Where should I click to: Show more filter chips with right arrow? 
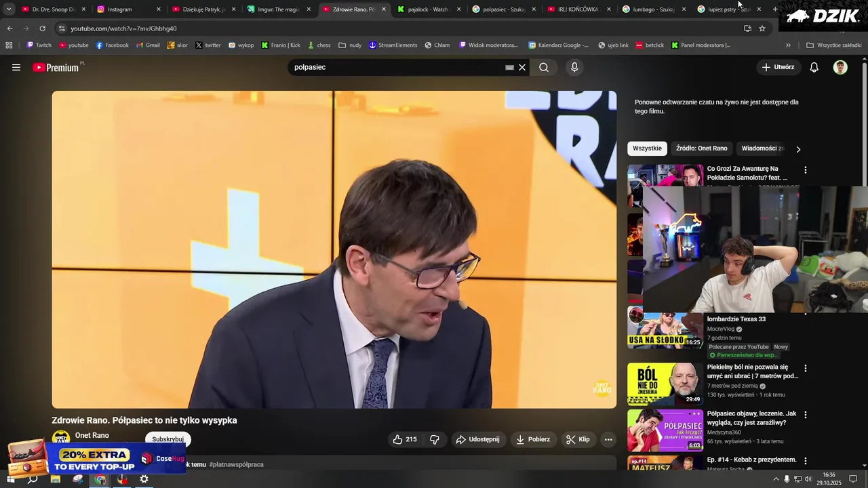coord(798,149)
